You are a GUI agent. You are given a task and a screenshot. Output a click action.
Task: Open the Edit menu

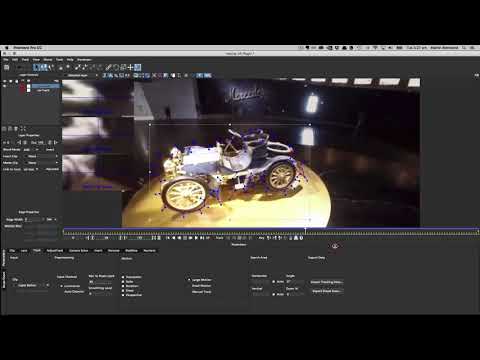[x=15, y=60]
